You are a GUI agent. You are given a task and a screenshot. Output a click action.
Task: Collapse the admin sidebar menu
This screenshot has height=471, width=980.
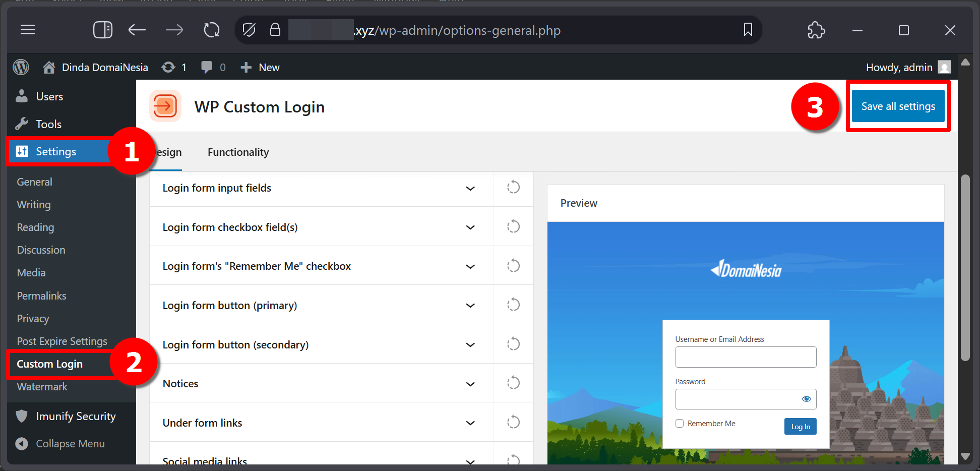(60, 444)
